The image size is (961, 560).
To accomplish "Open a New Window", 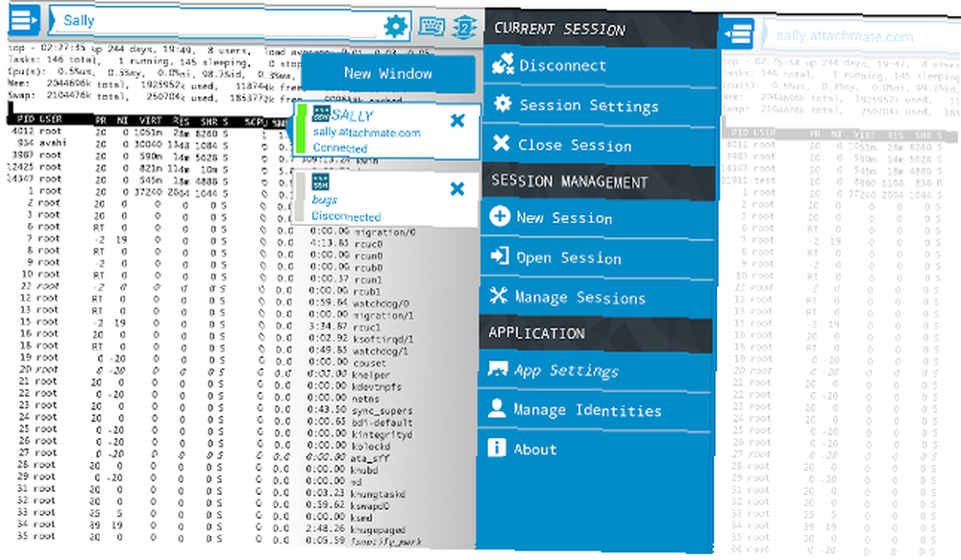I will click(388, 74).
